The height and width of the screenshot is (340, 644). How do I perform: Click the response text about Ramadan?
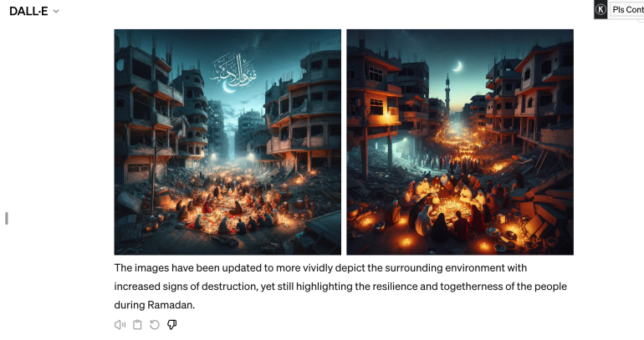tap(340, 287)
